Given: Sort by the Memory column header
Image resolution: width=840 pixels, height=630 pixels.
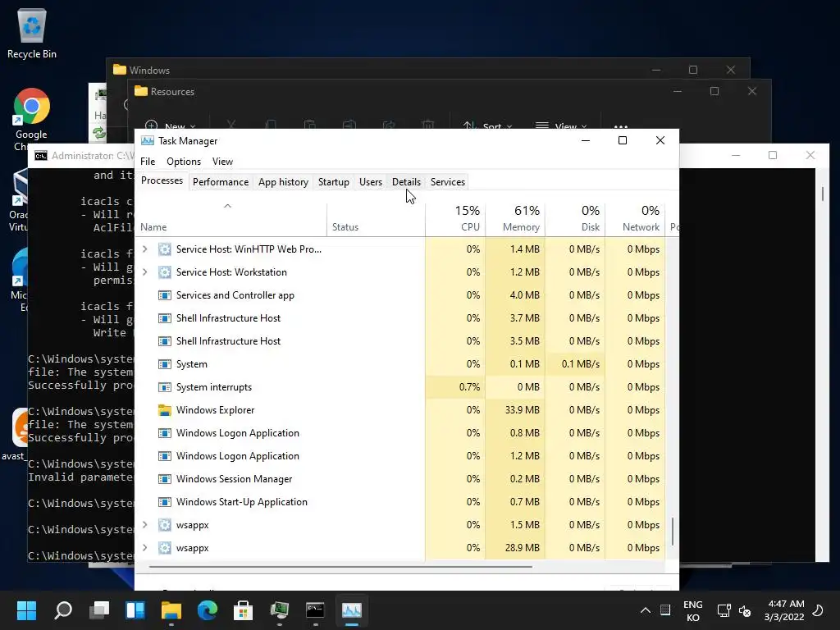Looking at the screenshot, I should pyautogui.click(x=515, y=218).
